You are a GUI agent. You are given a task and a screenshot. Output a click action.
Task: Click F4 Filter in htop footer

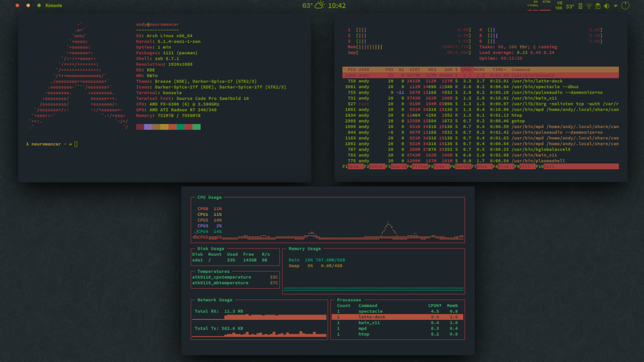[418, 167]
